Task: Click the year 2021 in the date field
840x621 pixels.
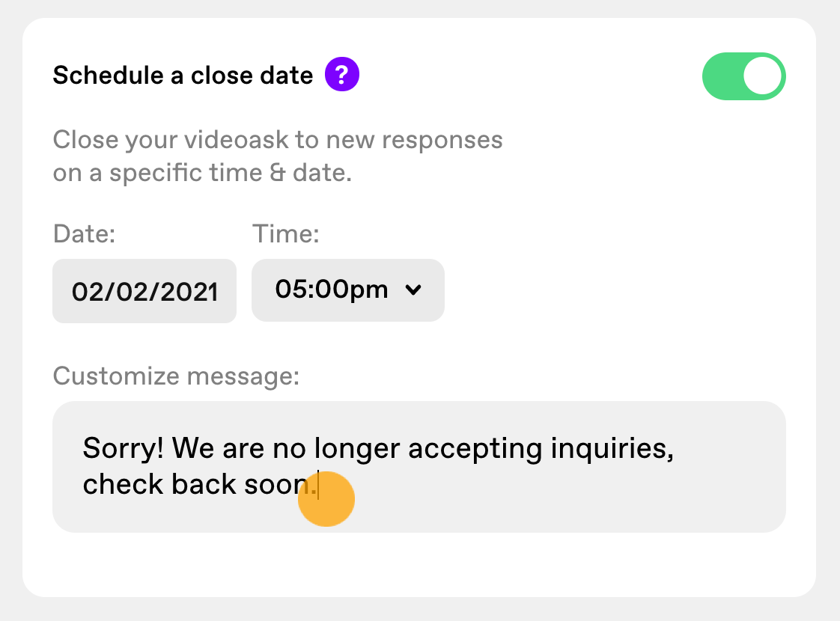Action: (x=189, y=292)
